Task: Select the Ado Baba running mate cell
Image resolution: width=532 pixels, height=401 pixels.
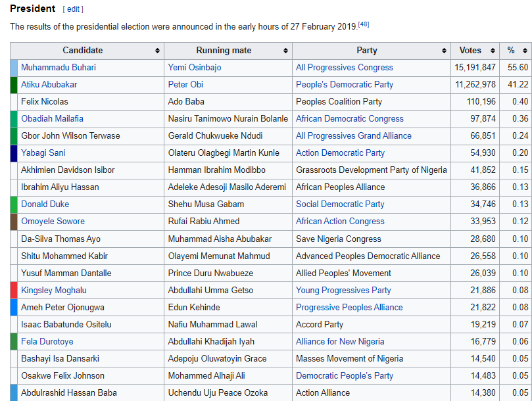Action: tap(228, 102)
